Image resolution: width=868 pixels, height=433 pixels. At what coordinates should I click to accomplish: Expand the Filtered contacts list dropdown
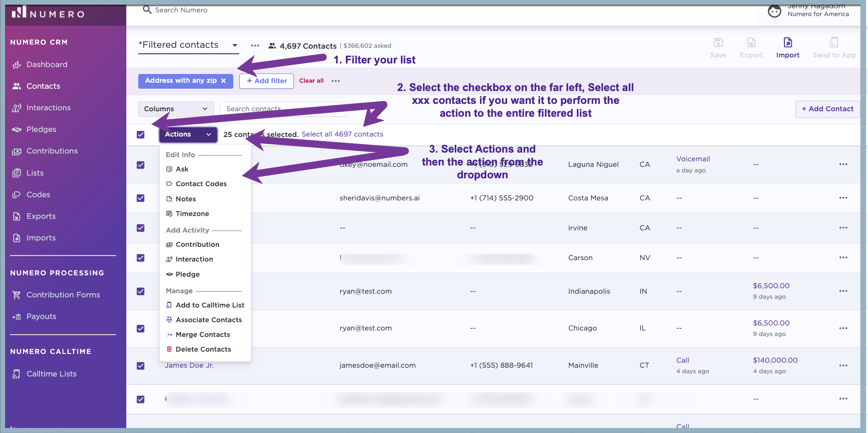[x=188, y=45]
